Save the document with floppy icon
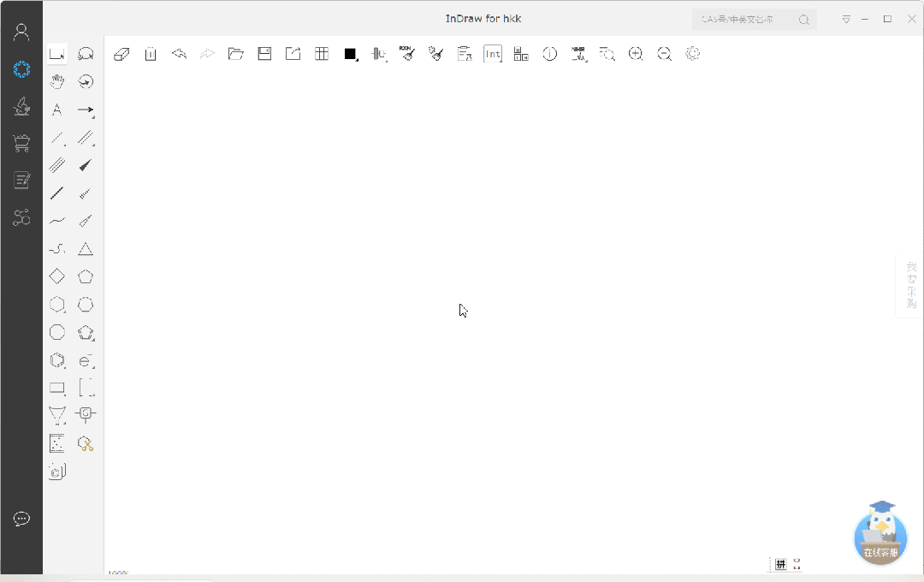 pos(264,54)
